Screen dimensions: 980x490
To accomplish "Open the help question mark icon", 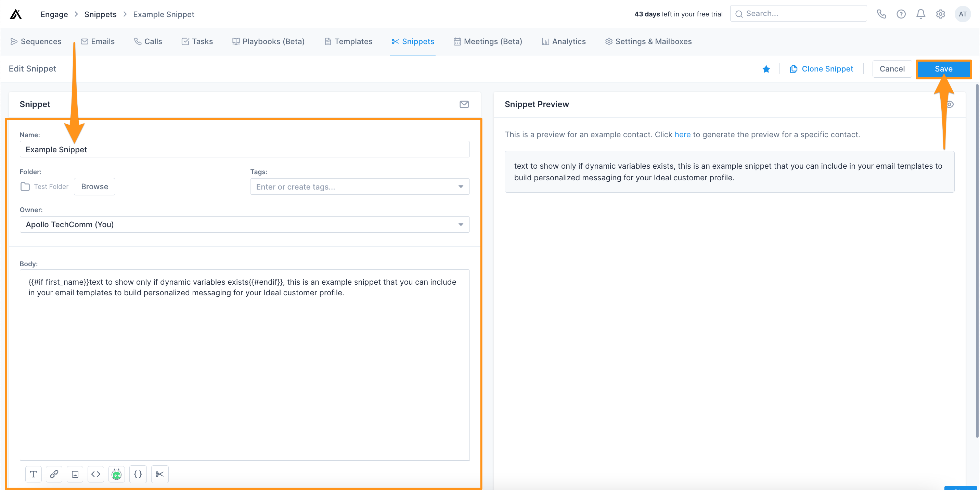I will 901,14.
